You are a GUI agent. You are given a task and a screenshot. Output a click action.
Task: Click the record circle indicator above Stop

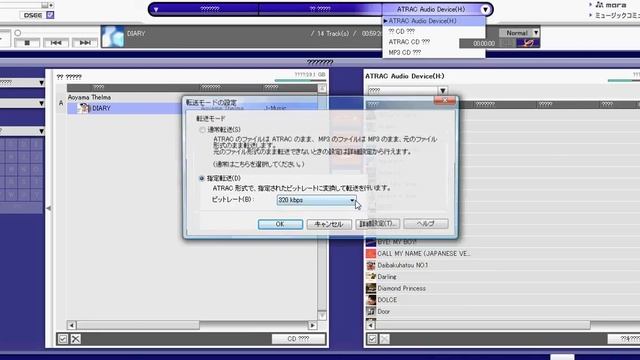click(18, 33)
